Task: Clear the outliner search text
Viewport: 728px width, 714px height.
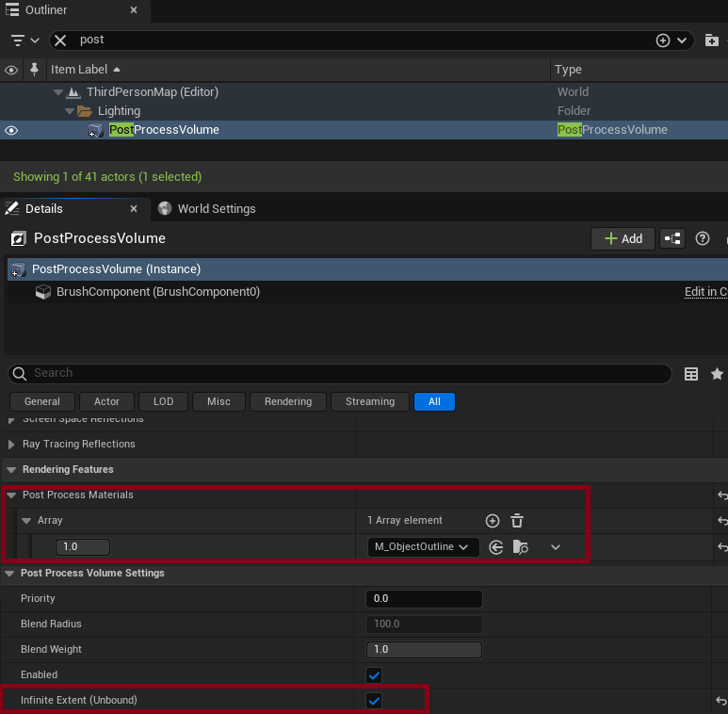Action: (60, 41)
